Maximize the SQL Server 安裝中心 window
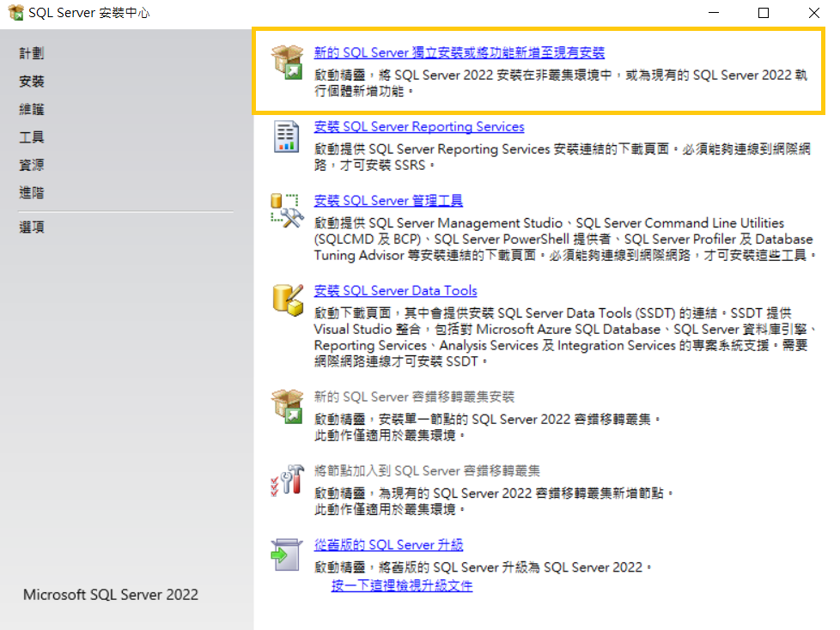 [x=764, y=12]
